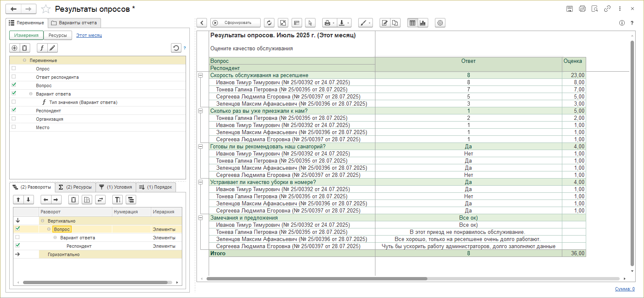644x298 pixels.
Task: Select the Ресурсы toggle button
Action: tap(58, 36)
